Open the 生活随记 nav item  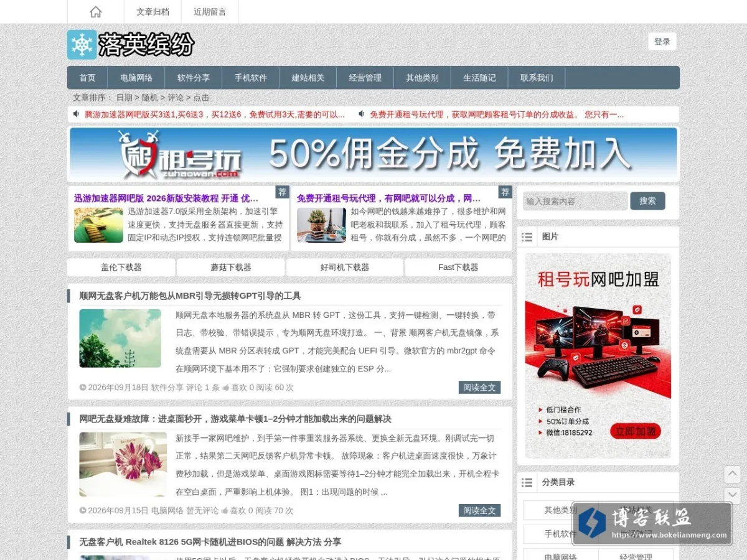coord(479,78)
